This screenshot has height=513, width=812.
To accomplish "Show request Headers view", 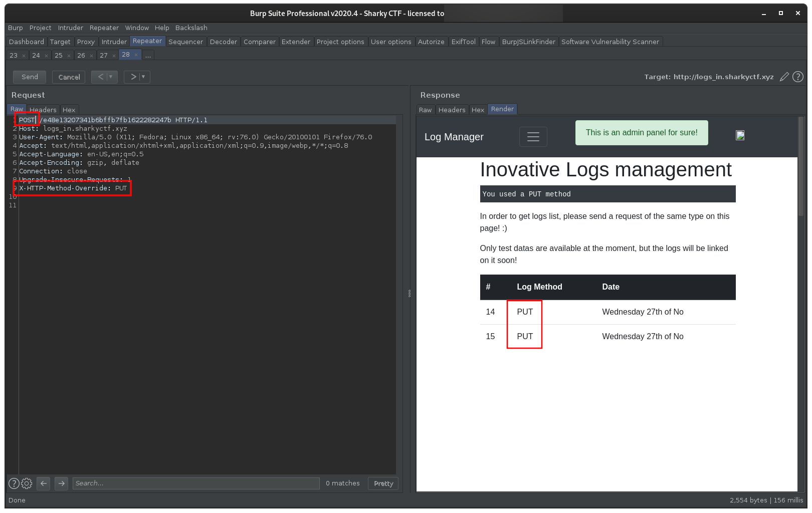I will coord(43,110).
